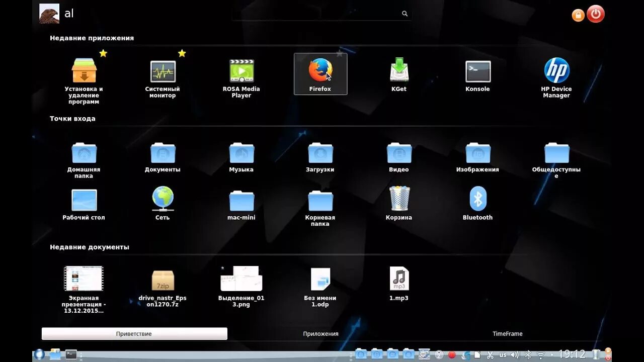Screen dimensions: 644x362
Task: Open the Wi-Fi network tray icon
Action: tap(541, 355)
